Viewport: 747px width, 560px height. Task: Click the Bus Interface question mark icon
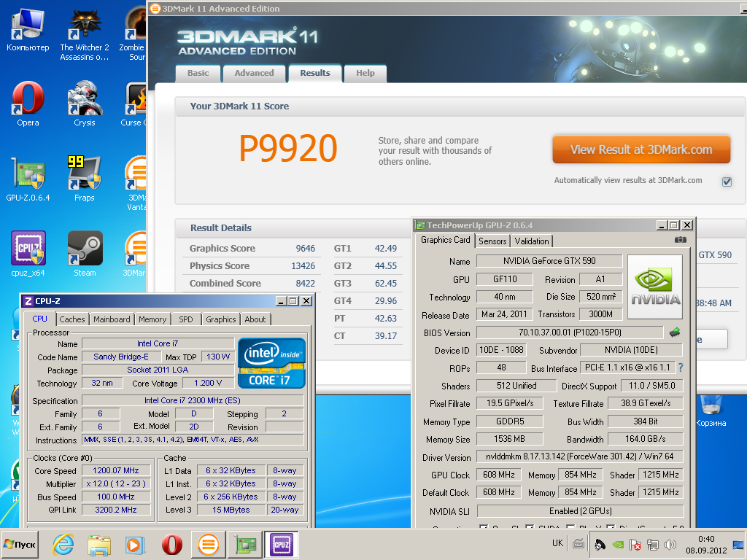681,367
